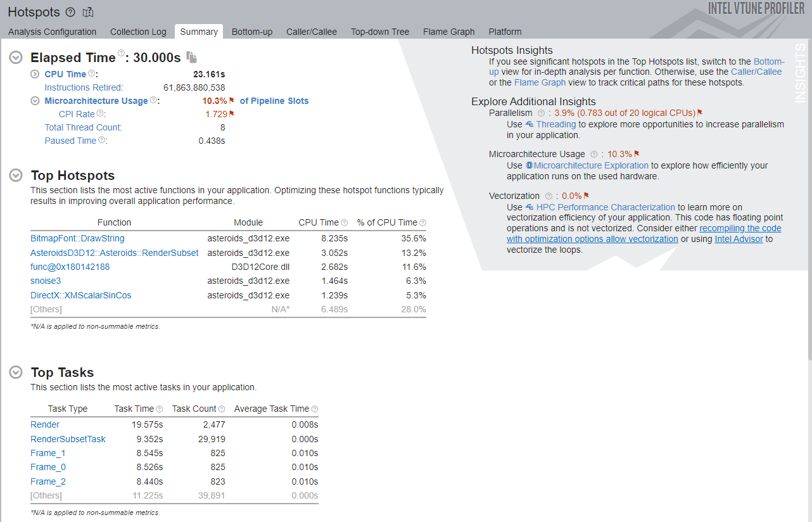Open the Render task link
Viewport: 812px width, 522px height.
pyautogui.click(x=45, y=424)
